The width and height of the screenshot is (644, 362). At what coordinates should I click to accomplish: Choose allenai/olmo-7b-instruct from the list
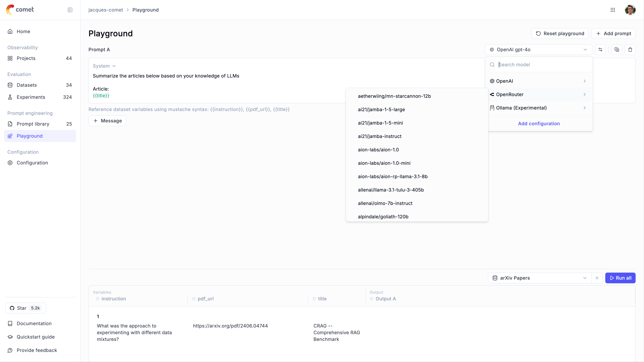click(x=385, y=203)
